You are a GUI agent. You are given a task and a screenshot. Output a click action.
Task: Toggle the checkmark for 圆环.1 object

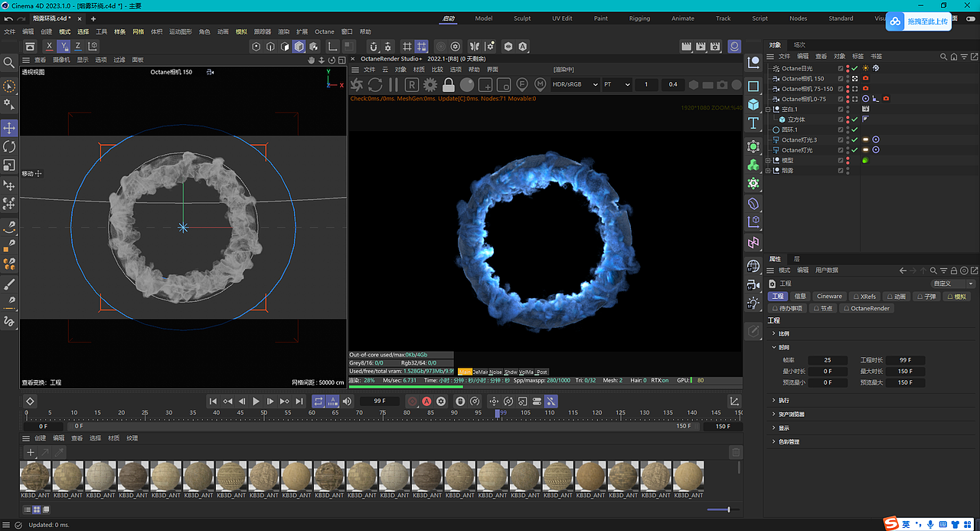854,129
